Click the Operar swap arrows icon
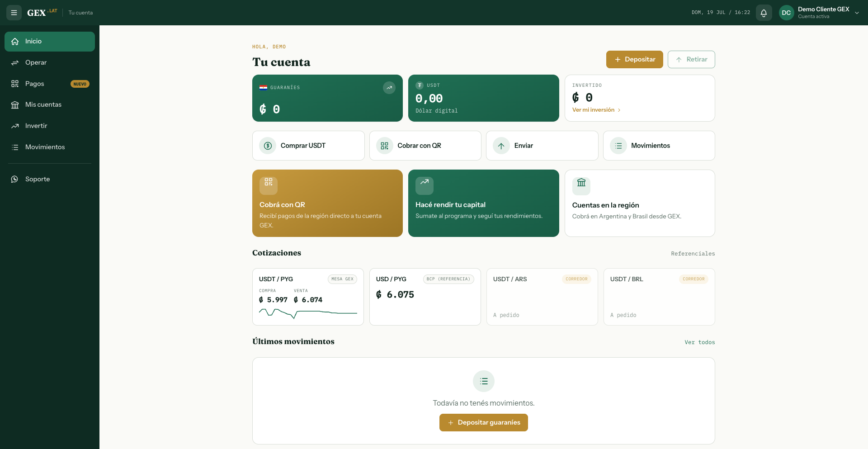 [15, 62]
